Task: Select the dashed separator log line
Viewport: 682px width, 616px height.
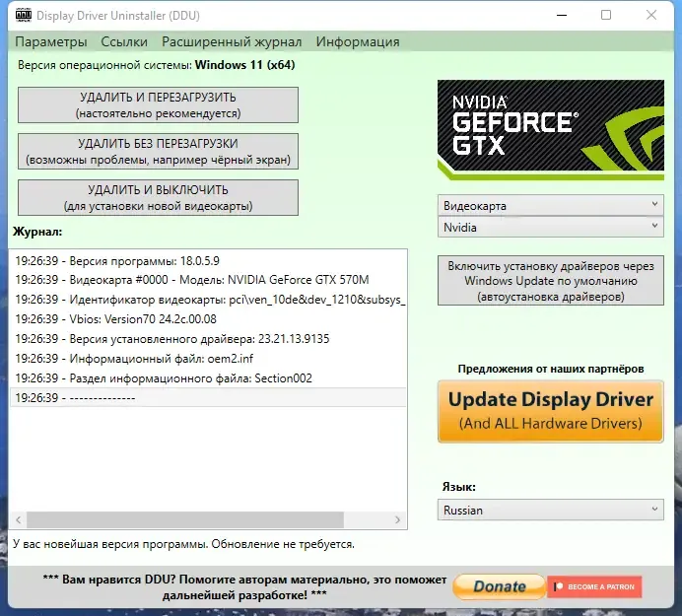Action: point(208,397)
